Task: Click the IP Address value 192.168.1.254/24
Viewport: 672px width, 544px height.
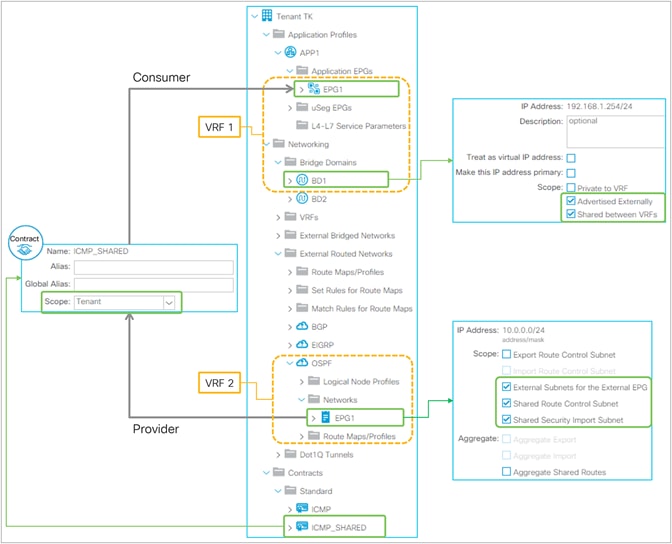Action: 599,106
